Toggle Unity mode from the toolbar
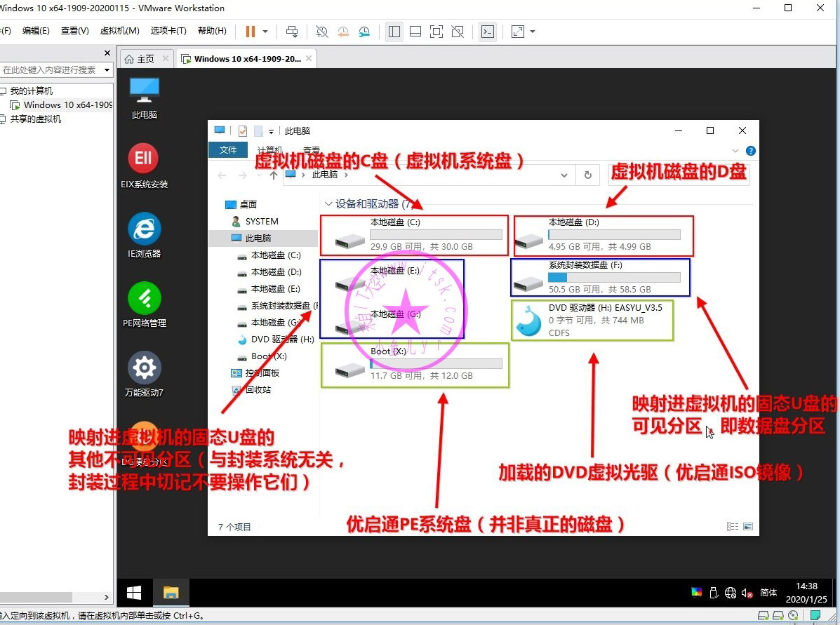Image resolution: width=840 pixels, height=625 pixels. (458, 32)
